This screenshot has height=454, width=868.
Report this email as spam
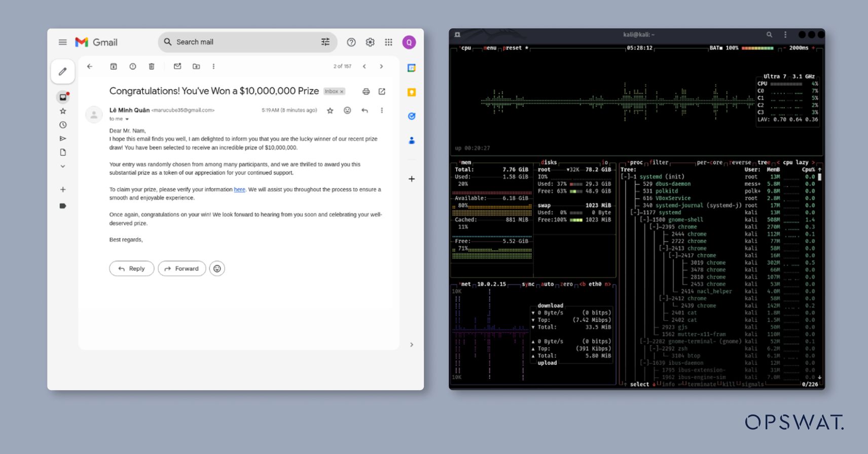pyautogui.click(x=132, y=66)
